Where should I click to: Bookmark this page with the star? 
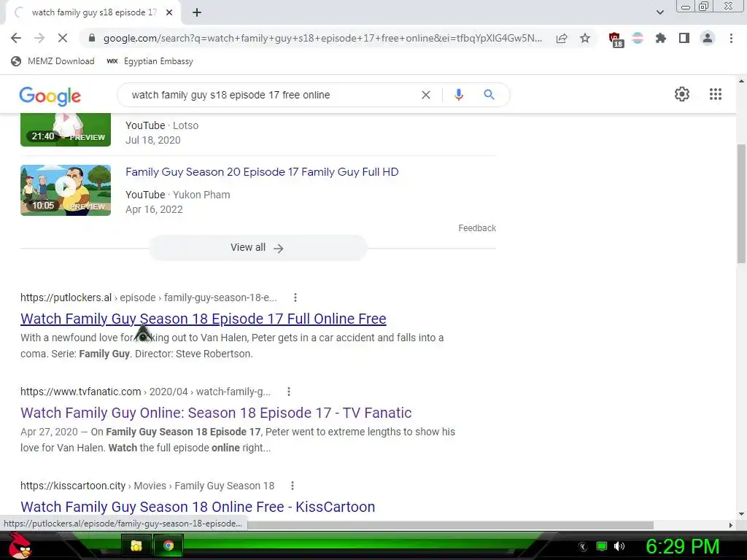click(x=585, y=38)
